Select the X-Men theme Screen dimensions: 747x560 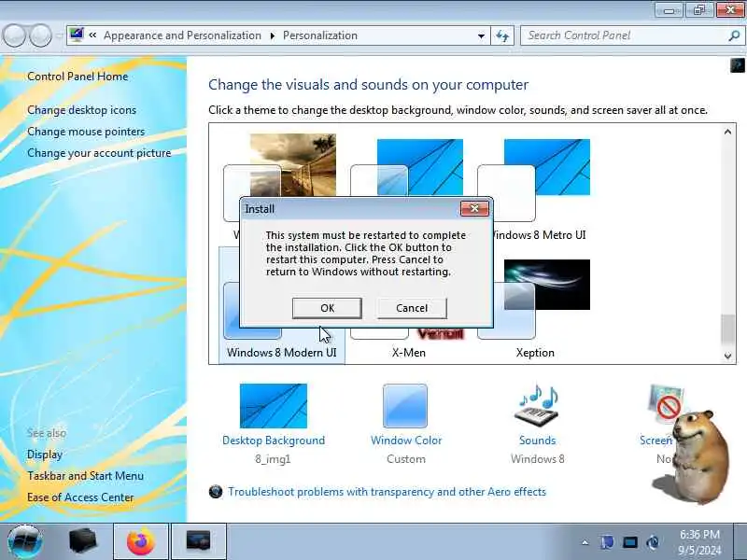point(408,353)
